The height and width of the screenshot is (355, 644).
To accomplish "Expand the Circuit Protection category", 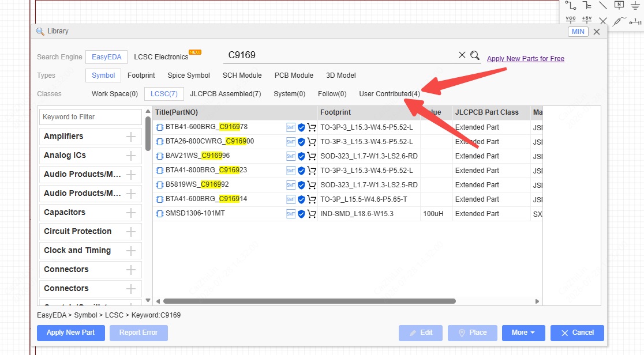I will click(x=131, y=232).
